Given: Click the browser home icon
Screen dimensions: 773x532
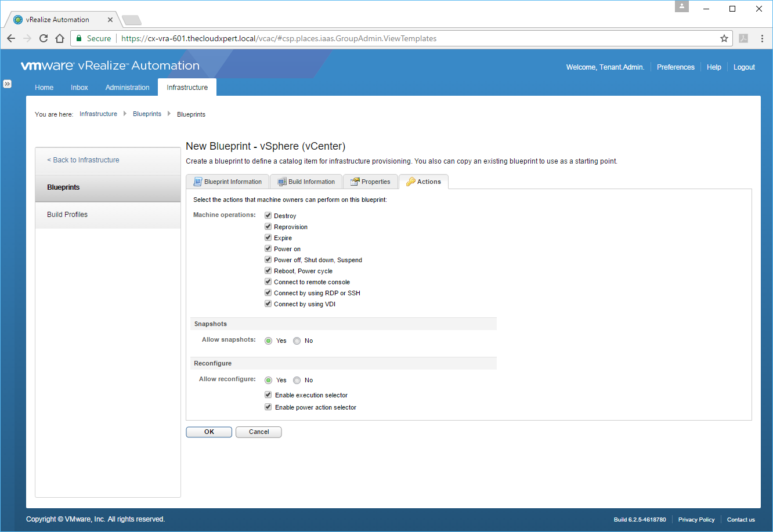Looking at the screenshot, I should (x=59, y=39).
